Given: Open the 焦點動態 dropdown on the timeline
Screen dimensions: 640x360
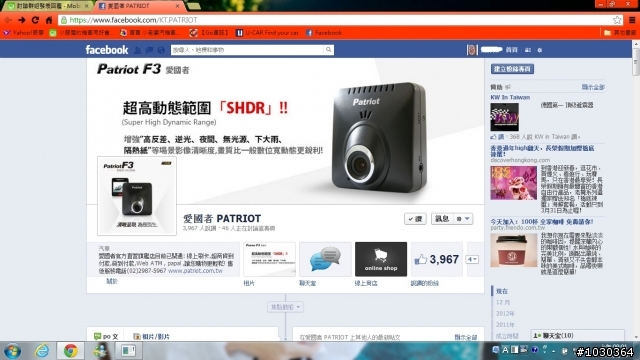Looking at the screenshot, I should 285,307.
